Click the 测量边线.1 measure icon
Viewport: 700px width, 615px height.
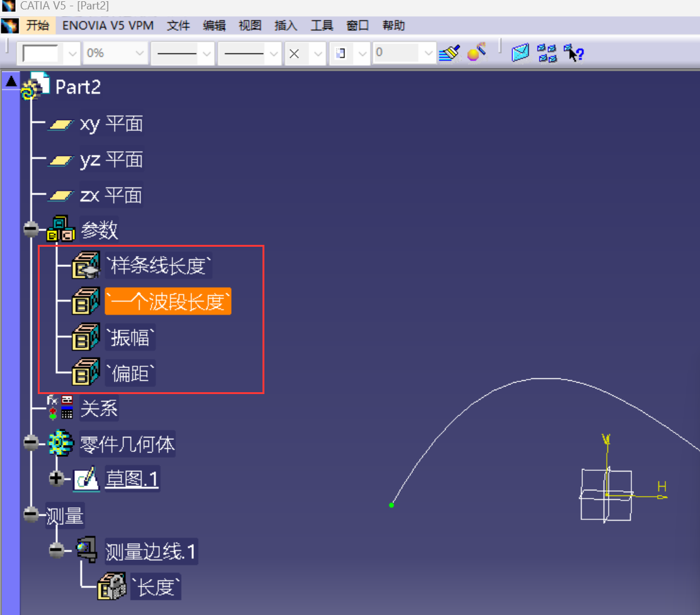87,550
